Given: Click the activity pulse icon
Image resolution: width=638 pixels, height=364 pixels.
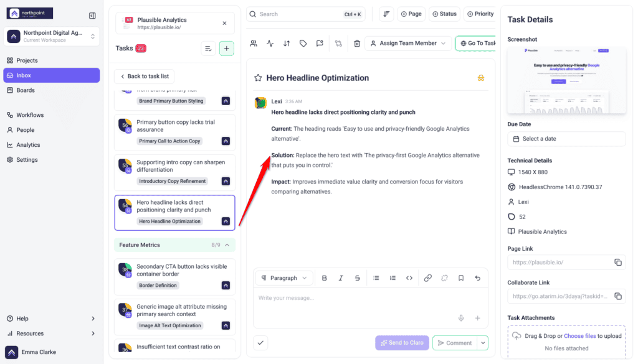Looking at the screenshot, I should click(270, 44).
